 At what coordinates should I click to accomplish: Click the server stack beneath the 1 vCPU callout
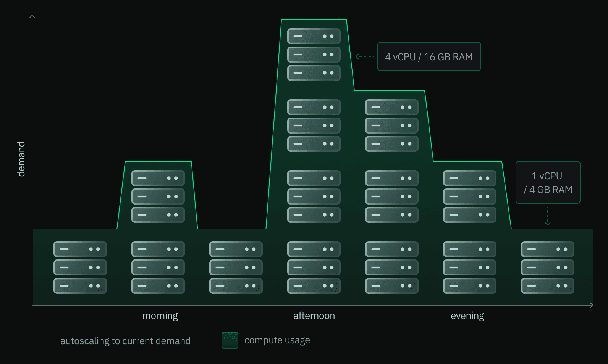pyautogui.click(x=547, y=267)
